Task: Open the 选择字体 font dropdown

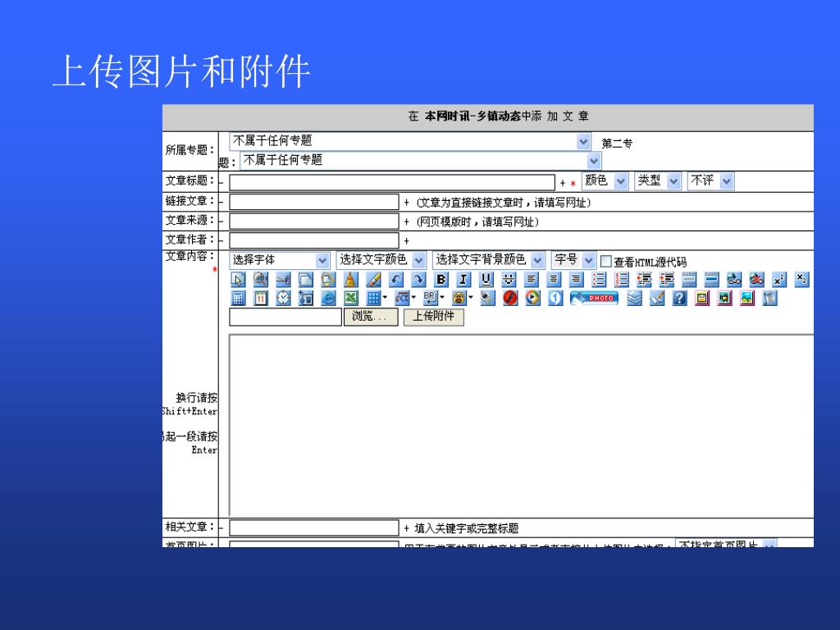Action: click(279, 260)
